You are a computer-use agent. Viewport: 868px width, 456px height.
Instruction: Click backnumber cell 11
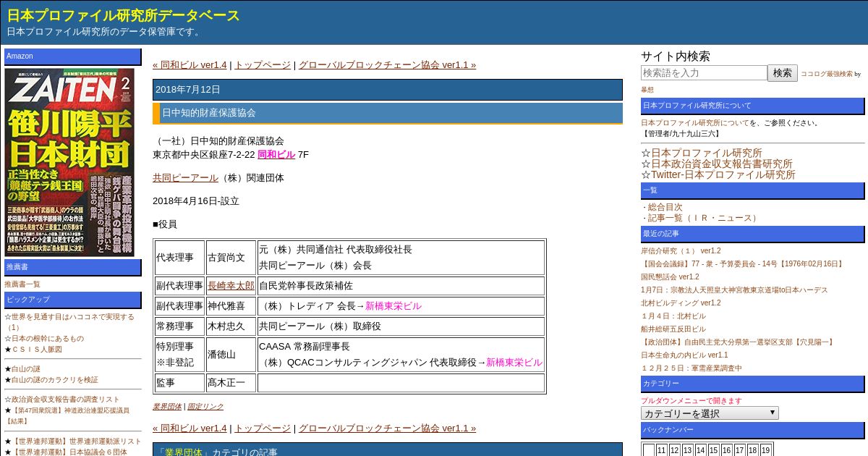pos(661,450)
